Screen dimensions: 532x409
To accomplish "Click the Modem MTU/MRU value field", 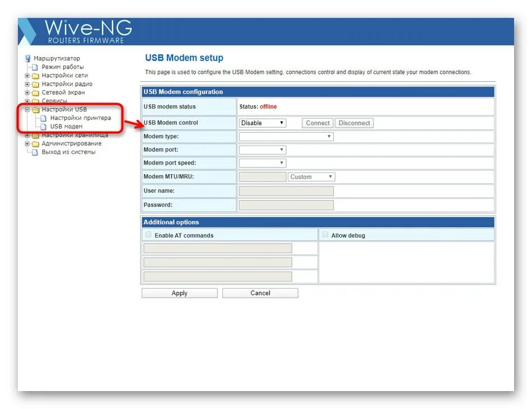I will click(262, 177).
